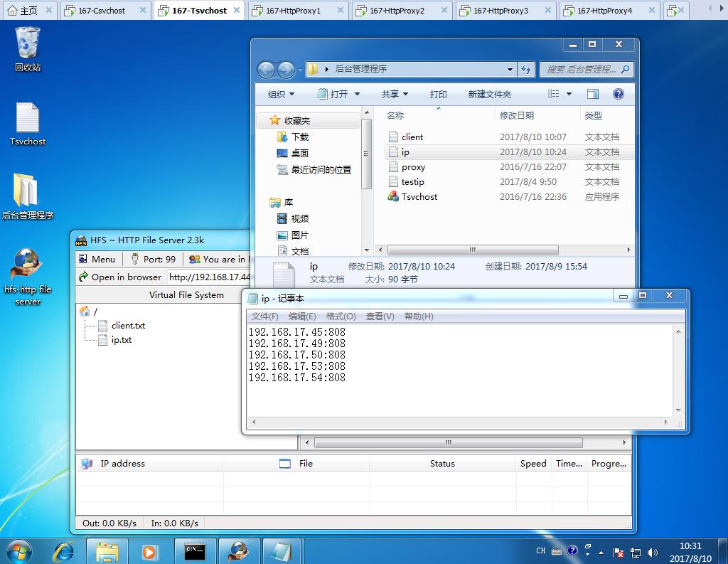Click the Explorer search input box

(579, 70)
